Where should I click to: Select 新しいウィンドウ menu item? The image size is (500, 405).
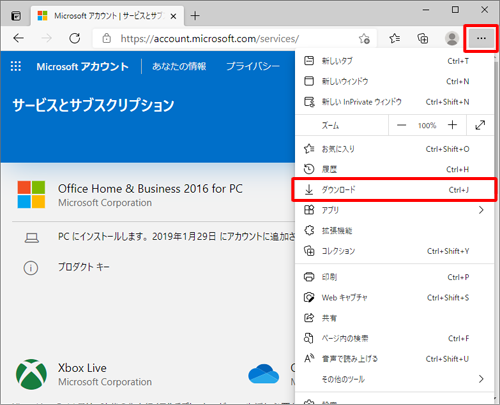tap(394, 81)
